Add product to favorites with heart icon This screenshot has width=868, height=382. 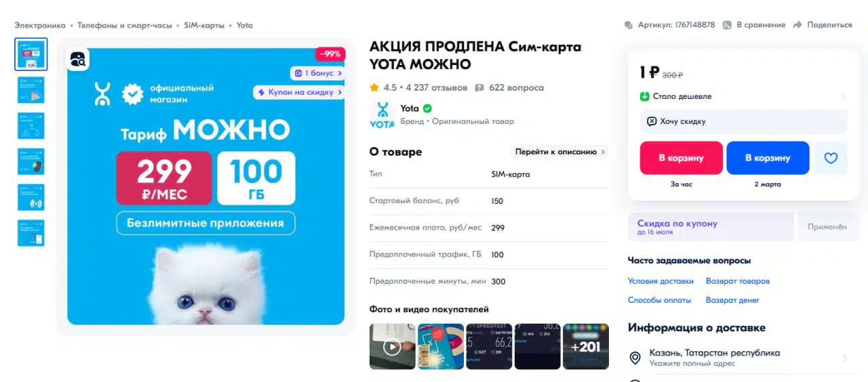coord(831,158)
